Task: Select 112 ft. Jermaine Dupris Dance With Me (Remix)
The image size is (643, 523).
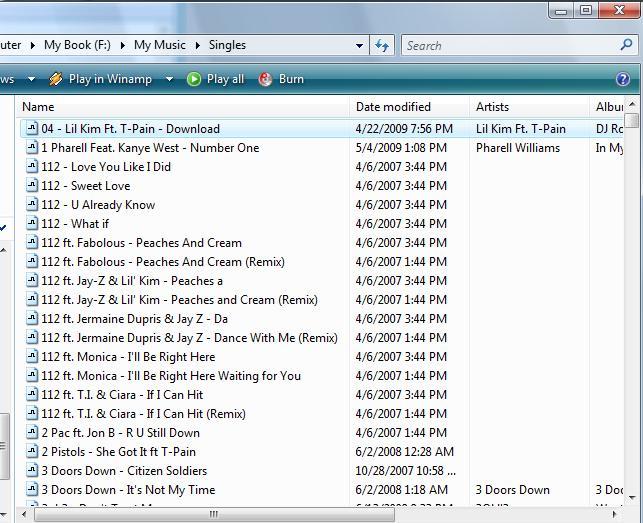Action: [189, 338]
